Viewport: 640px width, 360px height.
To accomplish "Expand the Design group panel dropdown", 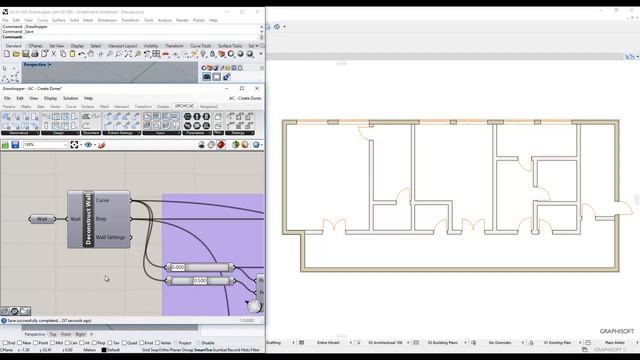I will coord(78,133).
